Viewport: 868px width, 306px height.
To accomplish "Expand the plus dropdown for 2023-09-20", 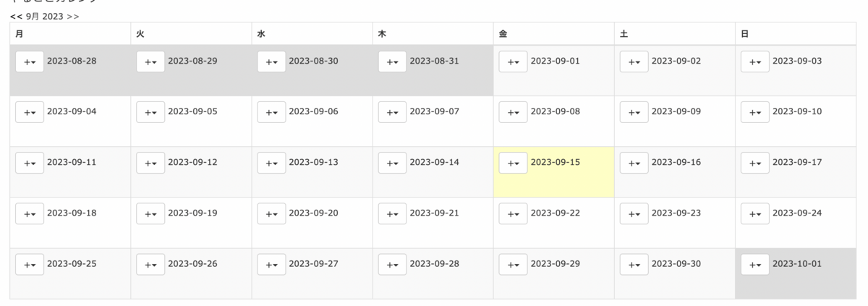I will pyautogui.click(x=271, y=214).
